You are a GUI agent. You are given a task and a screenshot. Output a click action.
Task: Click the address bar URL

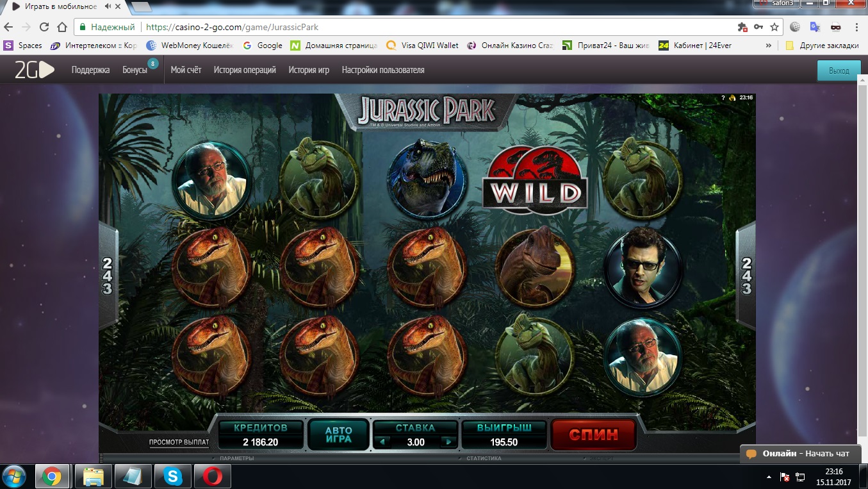click(x=232, y=28)
